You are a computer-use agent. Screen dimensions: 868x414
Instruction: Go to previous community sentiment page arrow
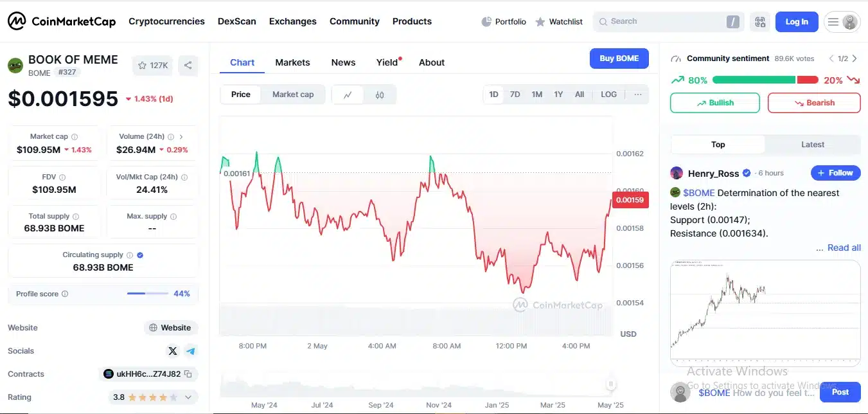coord(831,59)
